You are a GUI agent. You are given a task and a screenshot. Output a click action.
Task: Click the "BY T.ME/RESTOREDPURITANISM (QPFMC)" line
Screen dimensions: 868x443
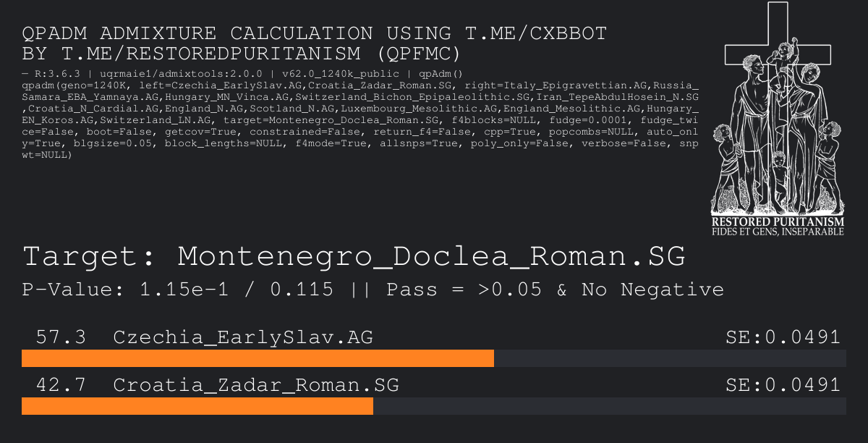click(242, 54)
